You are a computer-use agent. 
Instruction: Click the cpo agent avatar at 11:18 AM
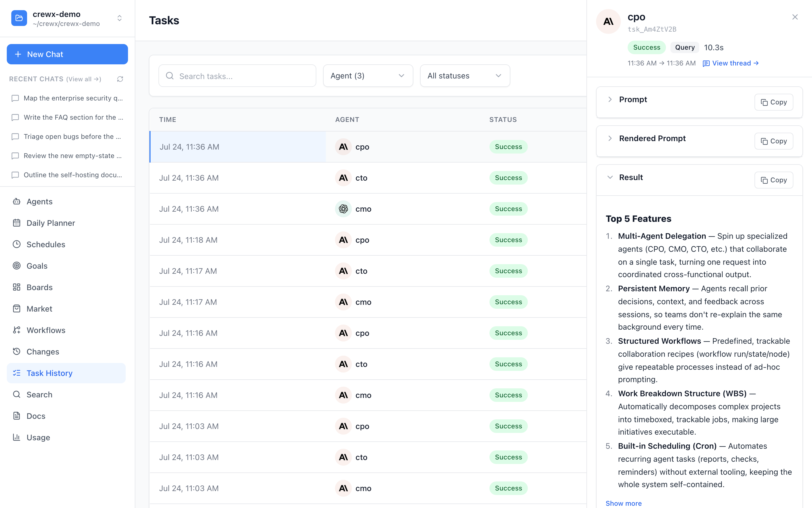(343, 240)
